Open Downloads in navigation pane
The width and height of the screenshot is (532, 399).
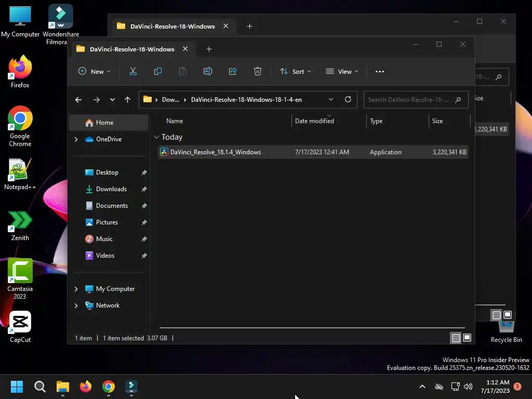[111, 189]
